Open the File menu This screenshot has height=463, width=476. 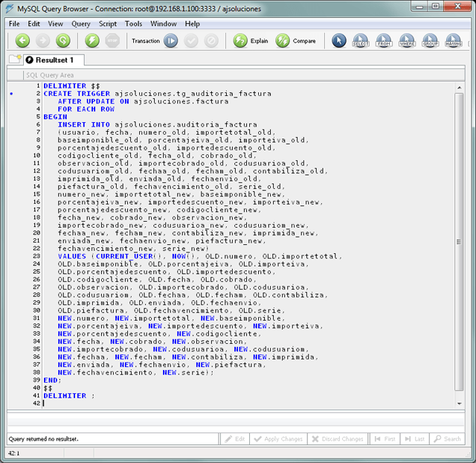14,24
